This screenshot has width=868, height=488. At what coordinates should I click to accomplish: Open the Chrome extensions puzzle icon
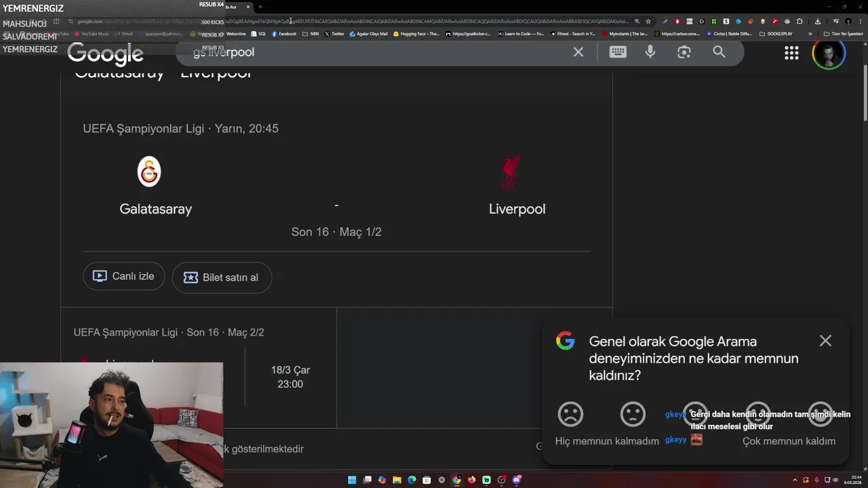tap(800, 21)
